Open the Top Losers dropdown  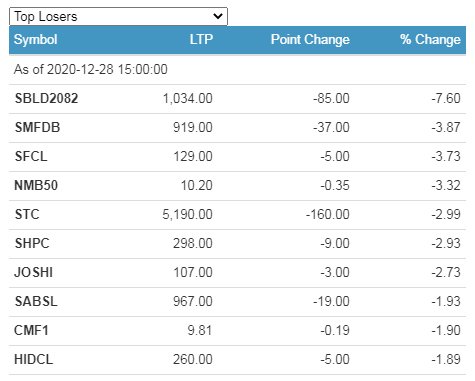[x=118, y=16]
